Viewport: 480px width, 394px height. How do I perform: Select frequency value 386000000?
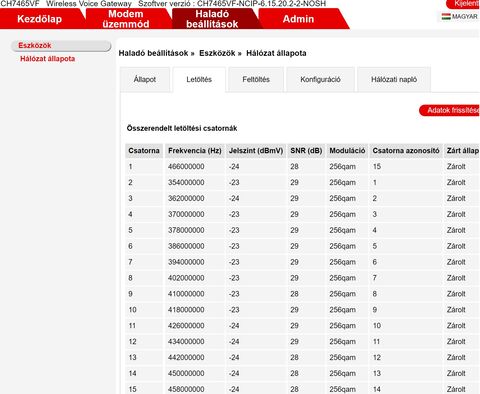pos(186,246)
